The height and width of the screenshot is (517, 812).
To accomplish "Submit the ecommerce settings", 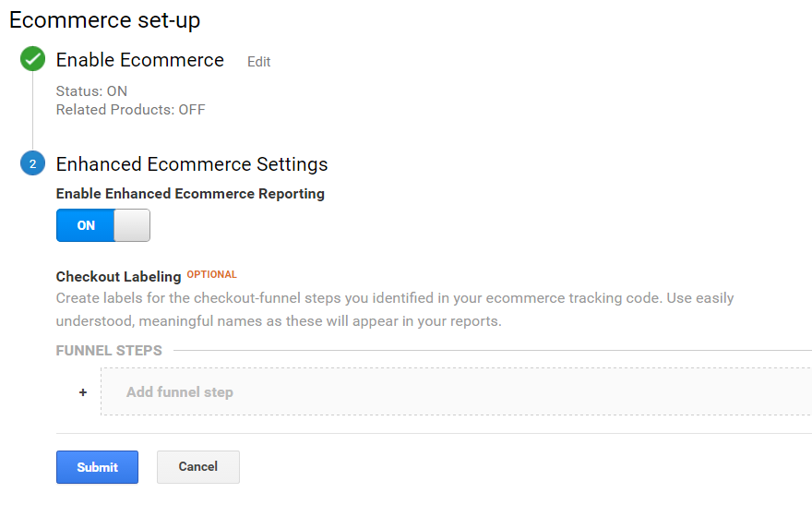I will coord(98,467).
